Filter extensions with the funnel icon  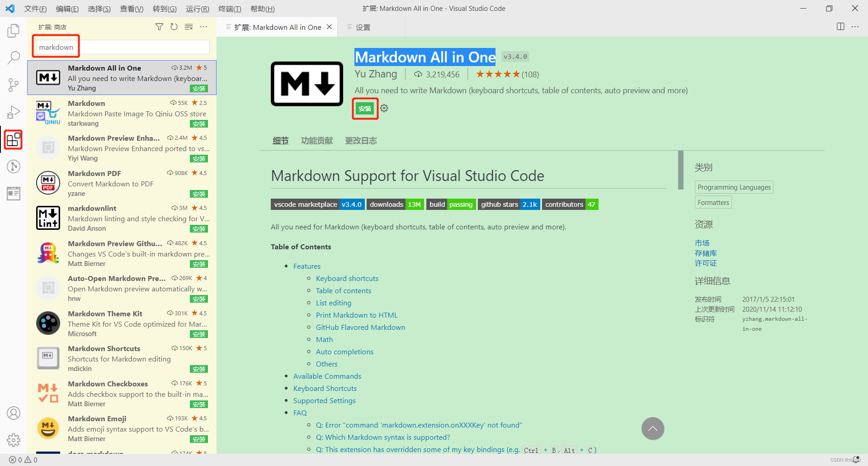click(159, 27)
